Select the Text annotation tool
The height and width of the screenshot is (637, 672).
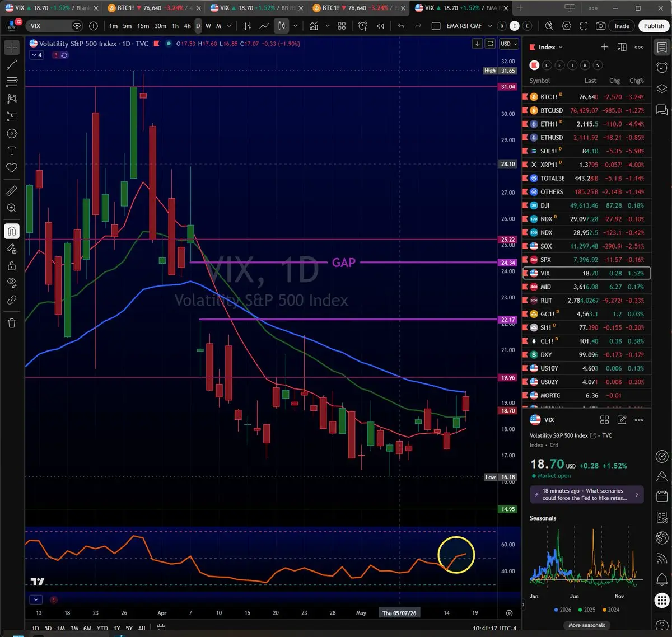(x=12, y=151)
